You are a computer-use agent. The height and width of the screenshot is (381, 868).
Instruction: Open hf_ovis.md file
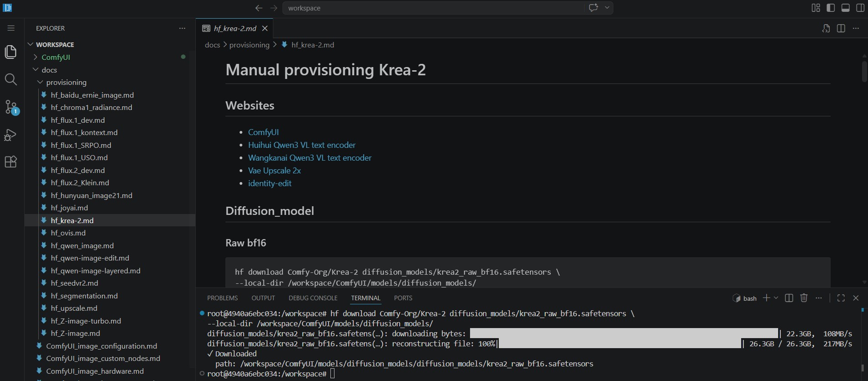pyautogui.click(x=68, y=233)
